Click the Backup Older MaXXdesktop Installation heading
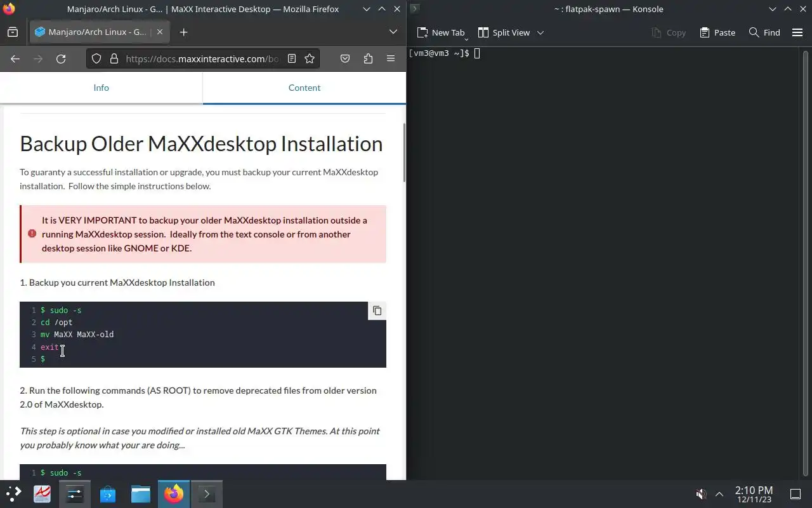Viewport: 812px width, 508px height. [x=201, y=144]
